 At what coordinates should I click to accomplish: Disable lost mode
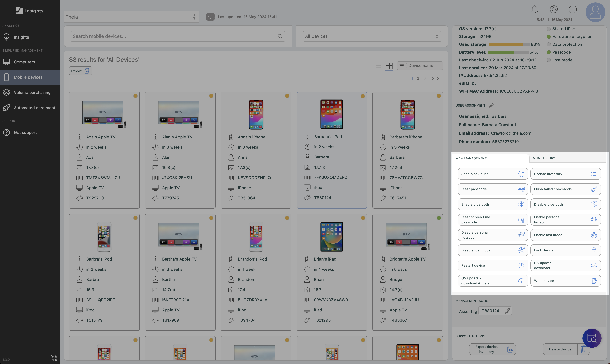pos(493,250)
